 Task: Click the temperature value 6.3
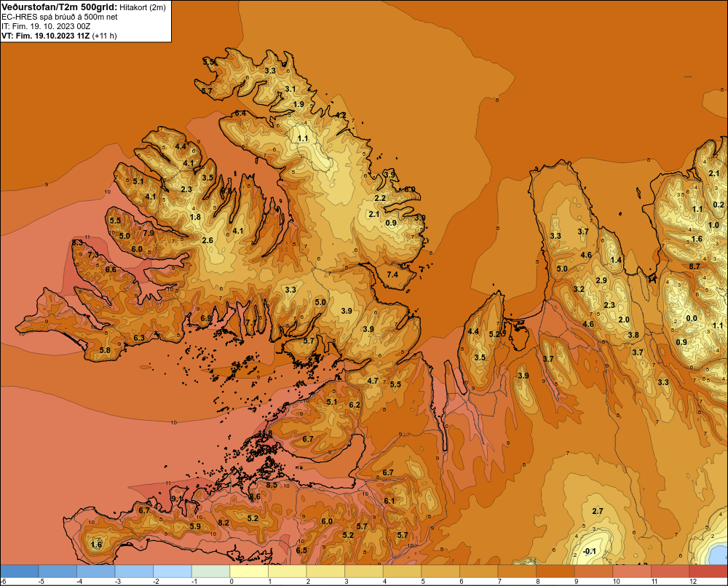(139, 338)
